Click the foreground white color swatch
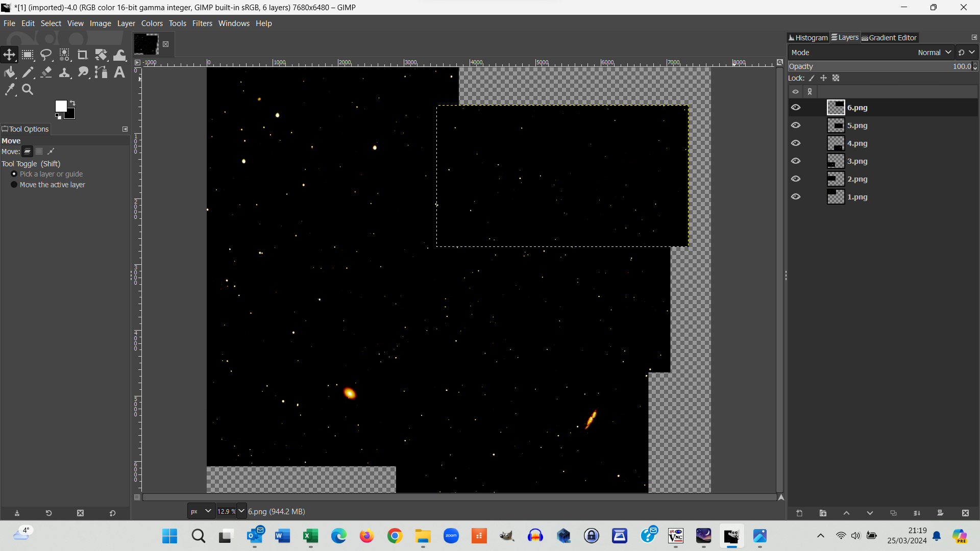This screenshot has height=551, width=980. point(60,105)
